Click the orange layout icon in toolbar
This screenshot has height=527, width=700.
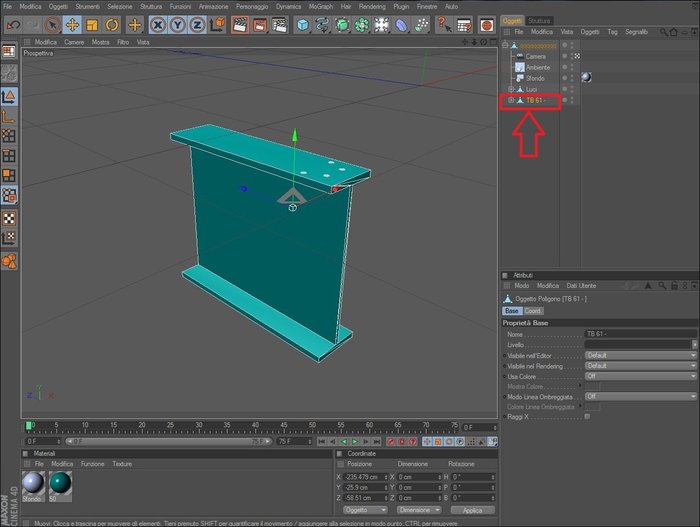[x=487, y=25]
